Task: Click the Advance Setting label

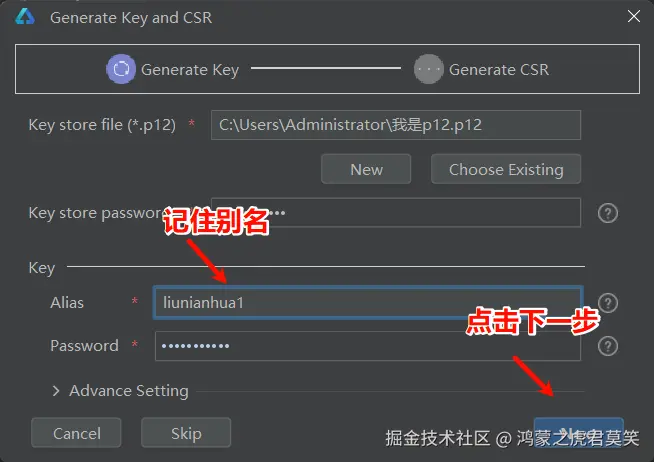Action: coord(129,391)
